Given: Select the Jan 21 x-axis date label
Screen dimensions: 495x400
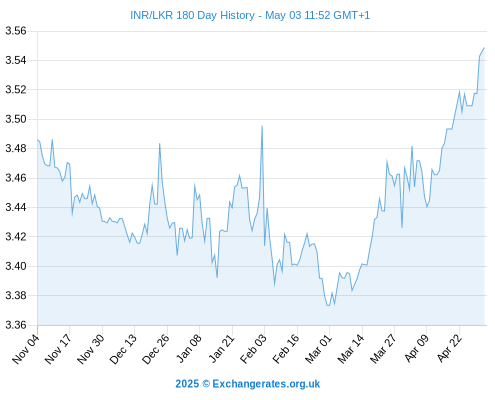Looking at the screenshot, I should [x=221, y=349].
